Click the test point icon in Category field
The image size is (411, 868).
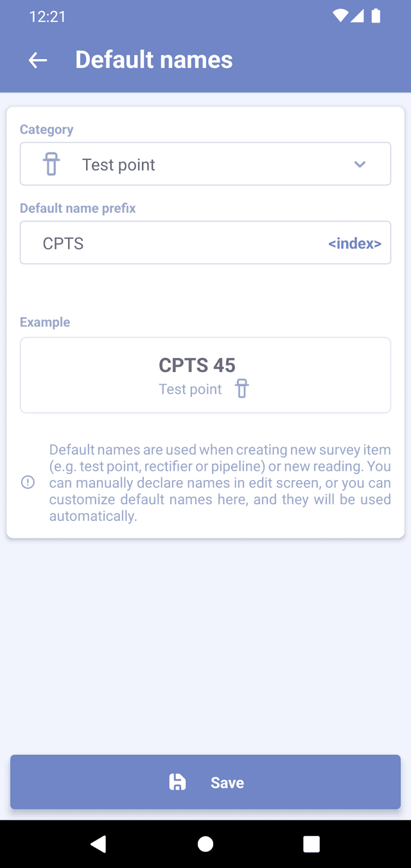click(x=51, y=164)
